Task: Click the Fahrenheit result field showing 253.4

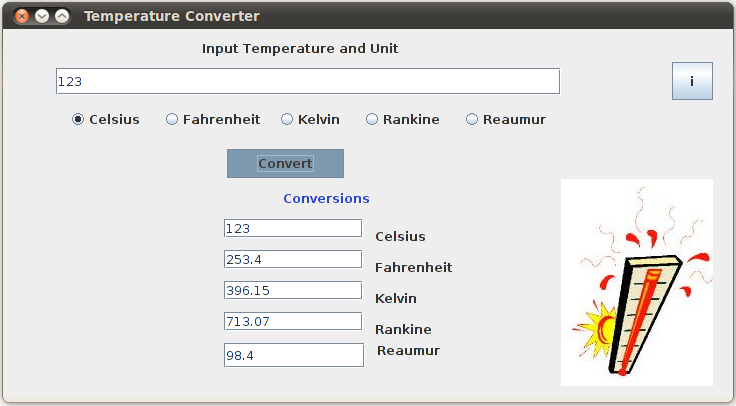Action: click(293, 259)
